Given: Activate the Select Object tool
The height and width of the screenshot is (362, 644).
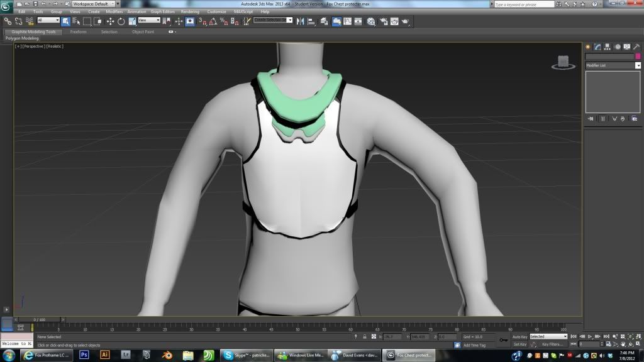Looking at the screenshot, I should [x=65, y=21].
